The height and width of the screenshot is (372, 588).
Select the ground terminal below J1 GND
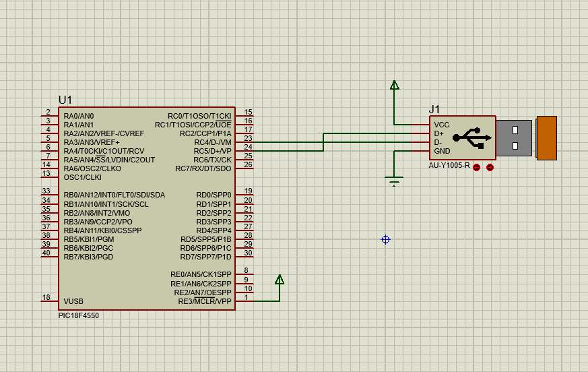coord(394,181)
